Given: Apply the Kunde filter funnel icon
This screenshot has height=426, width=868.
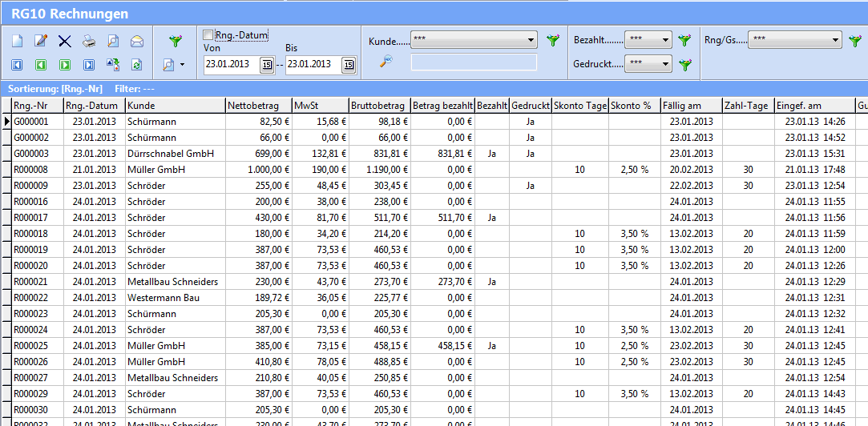Looking at the screenshot, I should [x=553, y=40].
